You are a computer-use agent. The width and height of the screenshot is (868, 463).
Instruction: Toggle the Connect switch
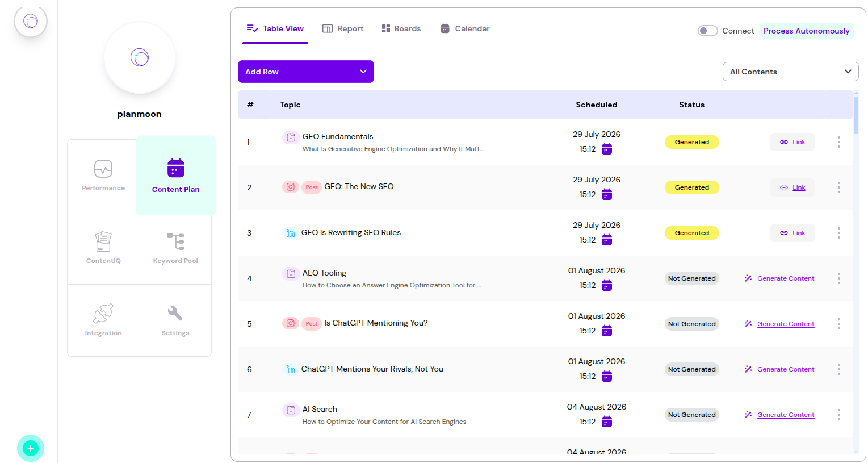[x=707, y=31]
